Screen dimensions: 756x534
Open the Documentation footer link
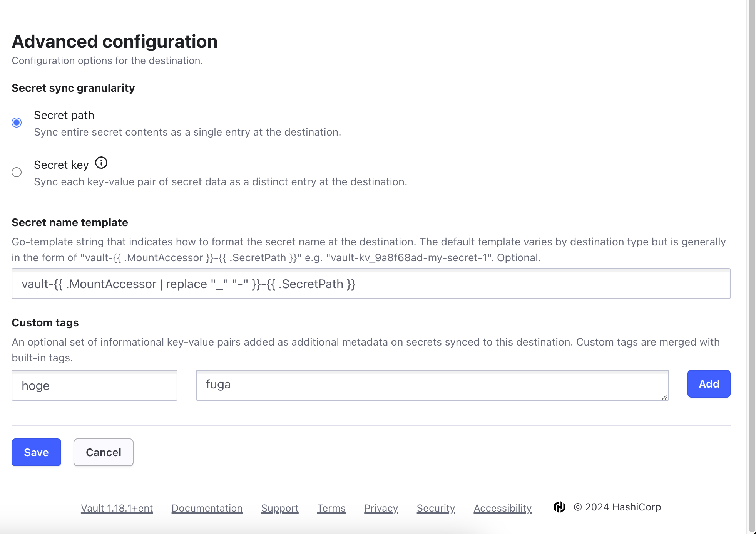(x=207, y=508)
